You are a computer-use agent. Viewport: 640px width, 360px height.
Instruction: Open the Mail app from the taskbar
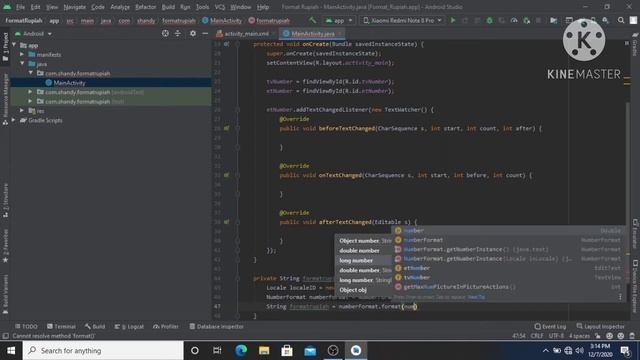(310, 350)
